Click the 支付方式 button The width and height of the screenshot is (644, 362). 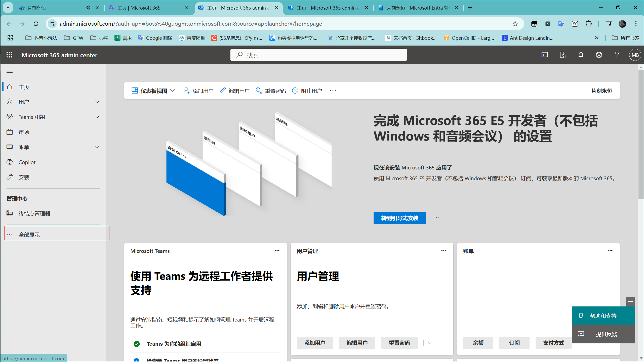553,343
